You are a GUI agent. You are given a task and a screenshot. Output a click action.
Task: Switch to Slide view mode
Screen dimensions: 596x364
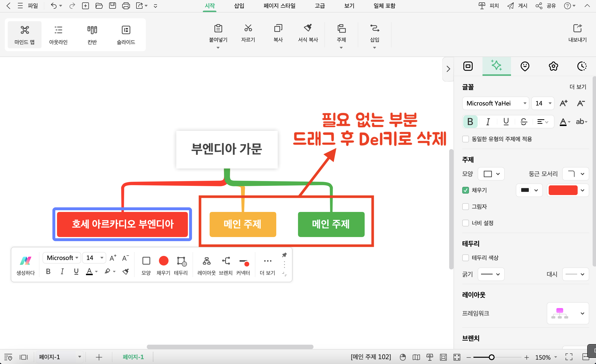click(126, 35)
